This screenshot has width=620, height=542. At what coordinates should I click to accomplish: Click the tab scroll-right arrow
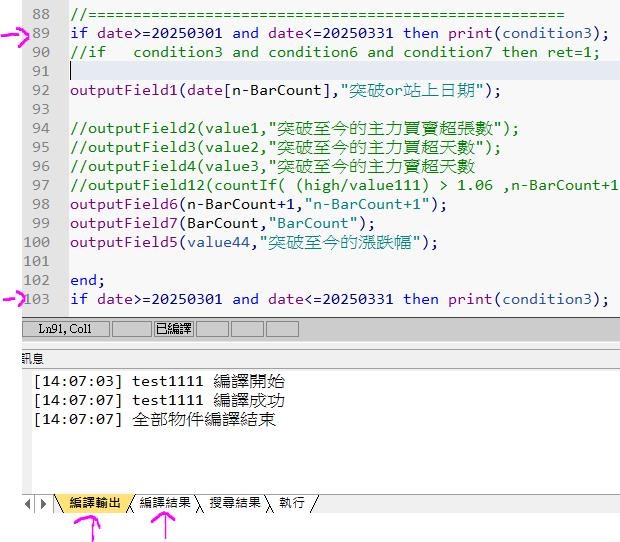coord(43,504)
